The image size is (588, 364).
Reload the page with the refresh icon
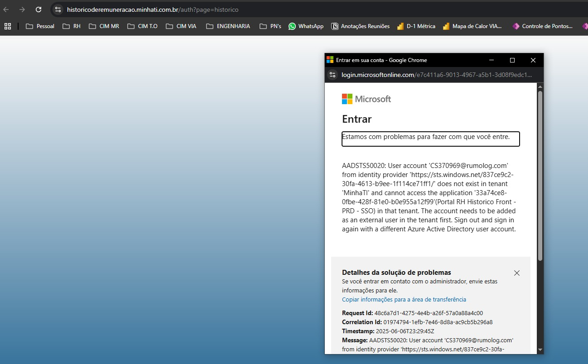(x=39, y=10)
